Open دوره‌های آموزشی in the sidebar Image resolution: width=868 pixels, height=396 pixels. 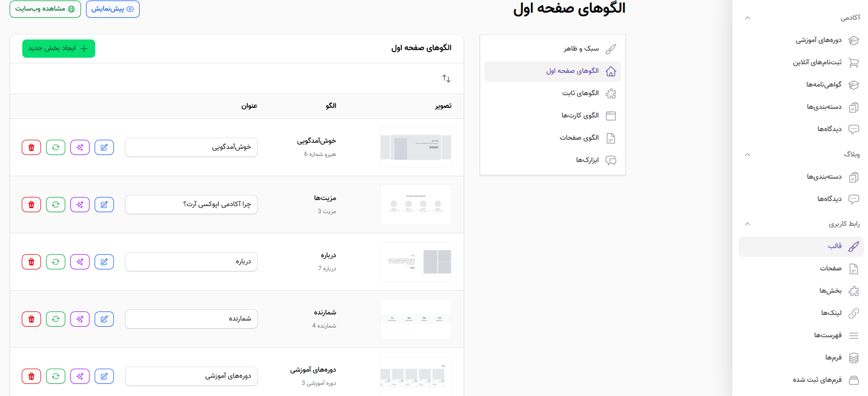click(x=801, y=41)
